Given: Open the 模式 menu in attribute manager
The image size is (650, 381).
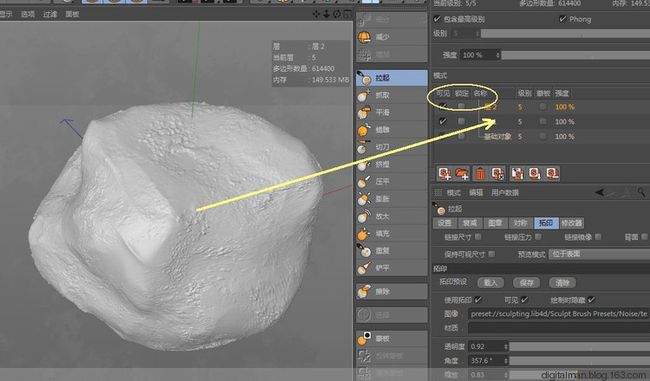Looking at the screenshot, I should tap(454, 193).
